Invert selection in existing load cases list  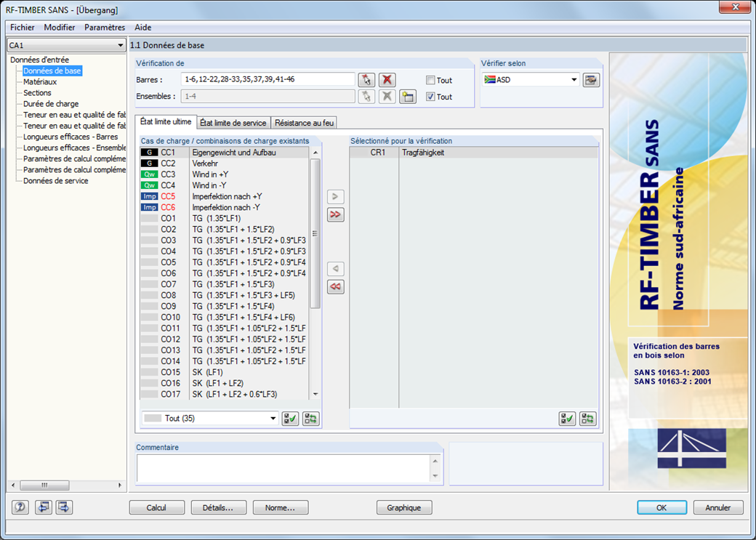[x=311, y=419]
